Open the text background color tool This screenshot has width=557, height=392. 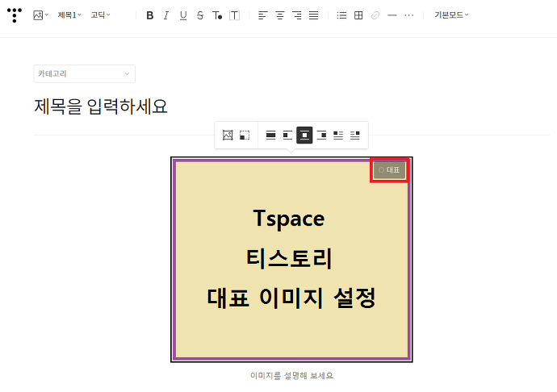(234, 15)
